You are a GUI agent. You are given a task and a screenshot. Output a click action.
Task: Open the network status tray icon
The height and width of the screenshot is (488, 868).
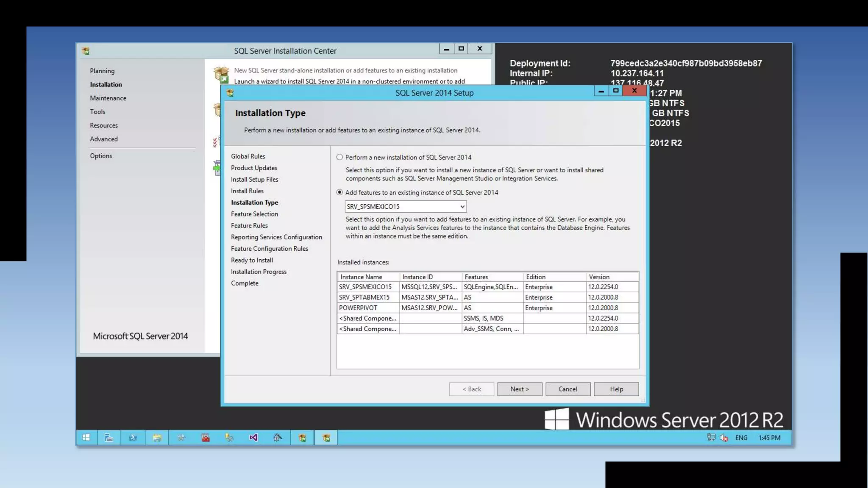[x=711, y=438]
